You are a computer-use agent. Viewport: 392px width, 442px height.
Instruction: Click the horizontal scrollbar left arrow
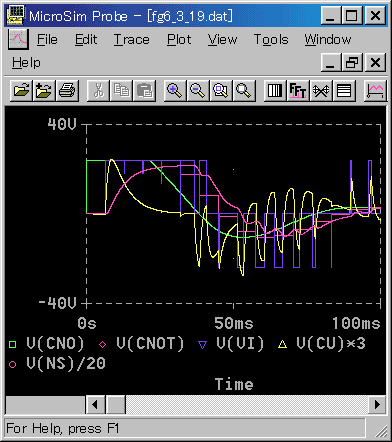[x=96, y=405]
